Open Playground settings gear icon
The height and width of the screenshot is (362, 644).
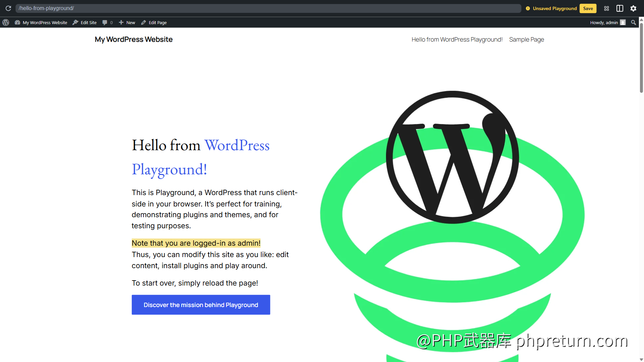[633, 8]
